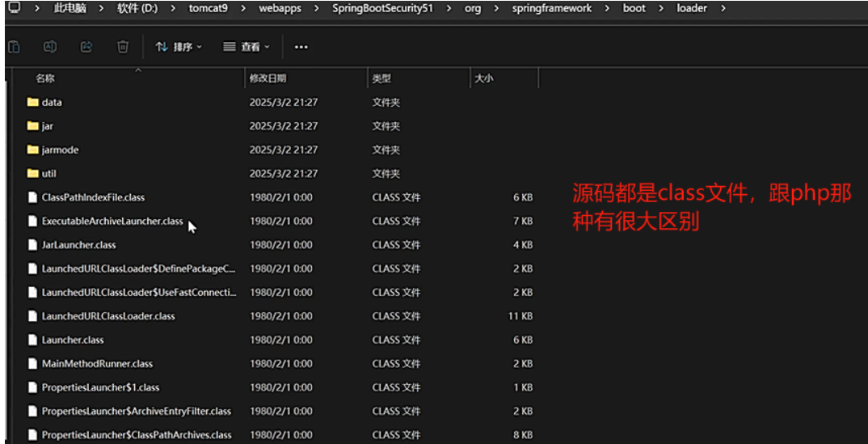Click the rename icon in toolbar

click(50, 47)
